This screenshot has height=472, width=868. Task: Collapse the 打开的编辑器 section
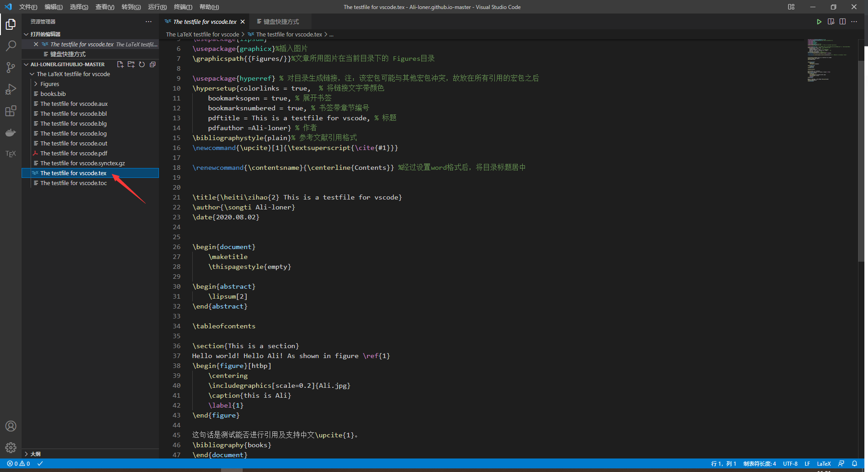point(90,34)
